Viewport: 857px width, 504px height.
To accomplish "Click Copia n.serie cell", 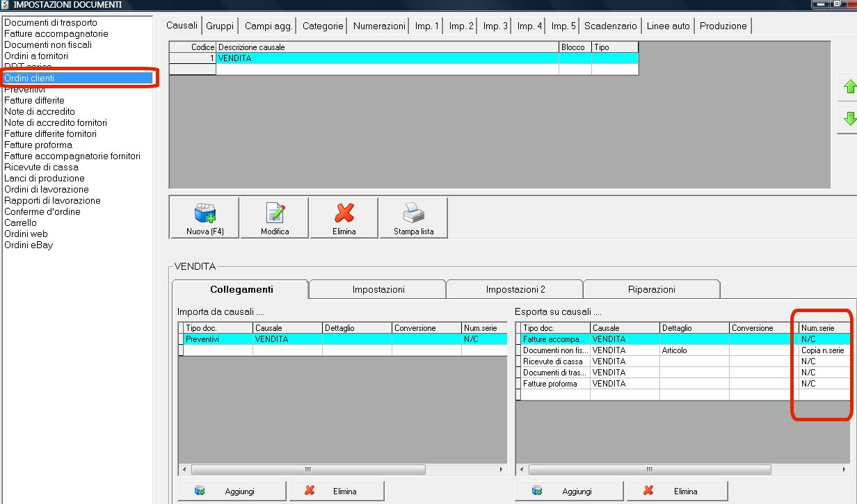I will click(824, 350).
